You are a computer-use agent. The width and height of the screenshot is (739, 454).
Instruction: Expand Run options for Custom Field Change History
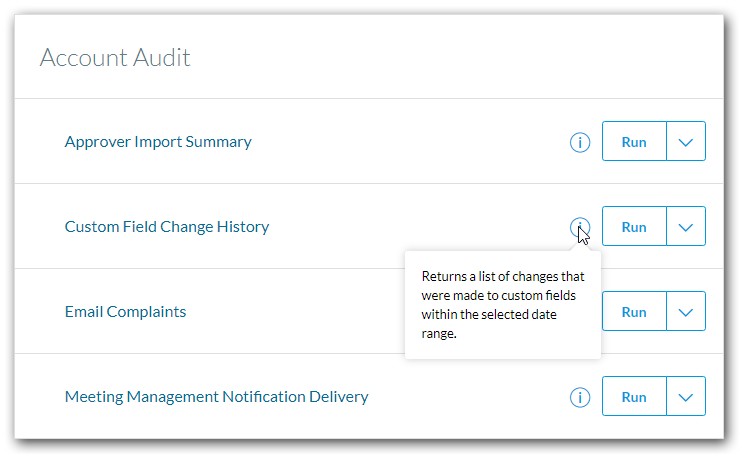[x=686, y=226]
